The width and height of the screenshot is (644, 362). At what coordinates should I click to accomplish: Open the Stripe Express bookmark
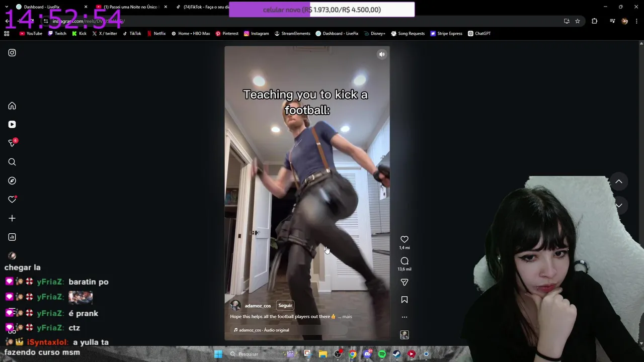pos(446,34)
